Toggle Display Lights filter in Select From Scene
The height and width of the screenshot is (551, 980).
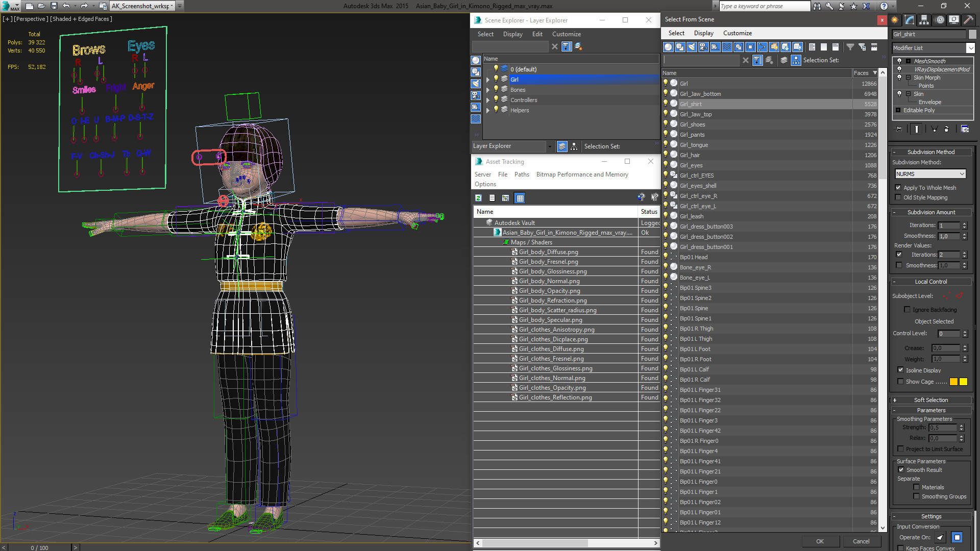click(692, 47)
